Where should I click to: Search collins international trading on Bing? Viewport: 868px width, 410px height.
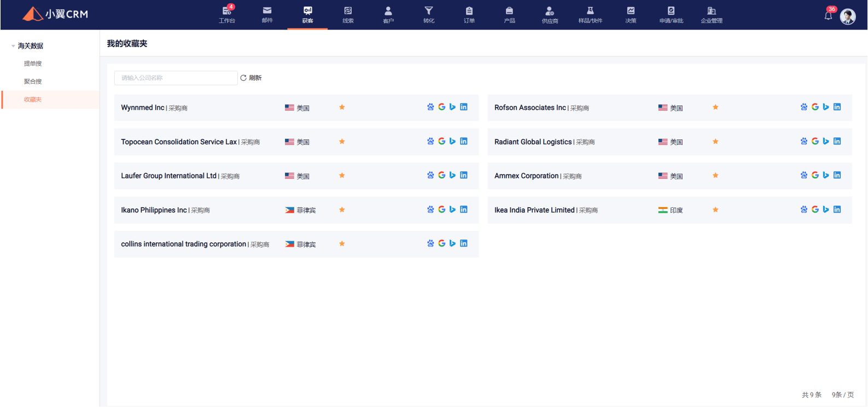[452, 243]
